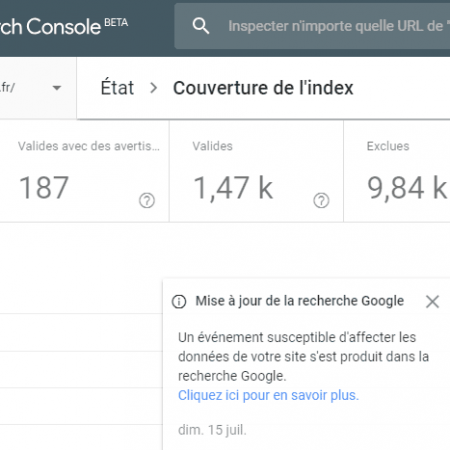Screen dimensions: 450x450
Task: Click the search magnifier icon
Action: point(201,26)
